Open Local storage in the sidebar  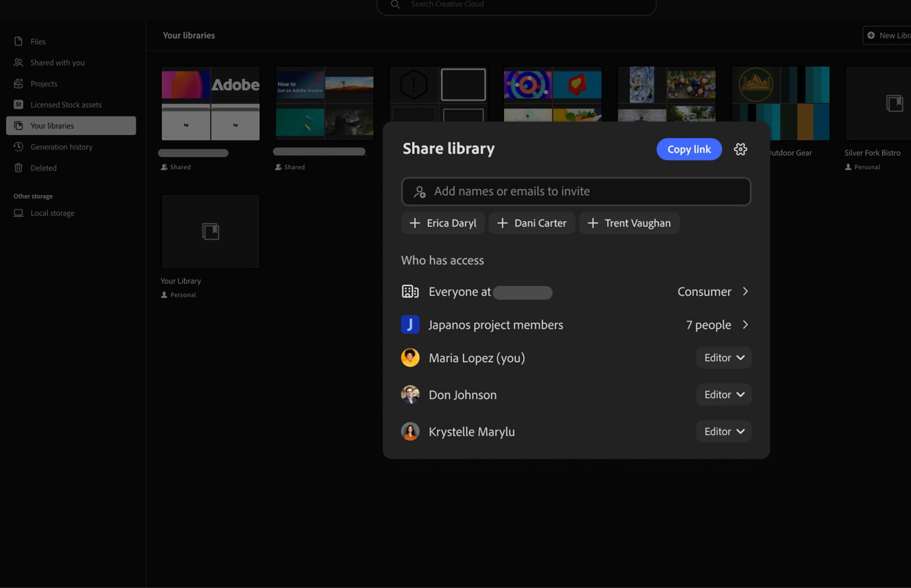point(71,213)
